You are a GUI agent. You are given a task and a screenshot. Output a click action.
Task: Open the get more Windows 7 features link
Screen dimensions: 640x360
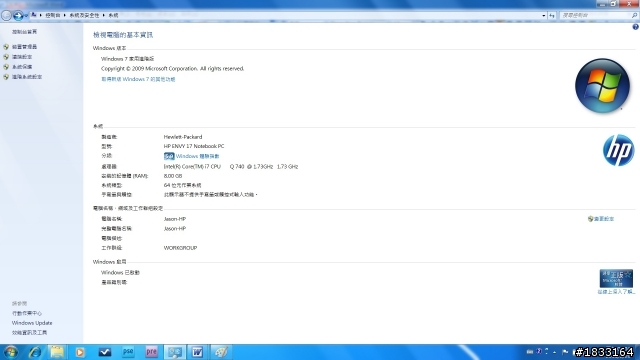[x=138, y=79]
